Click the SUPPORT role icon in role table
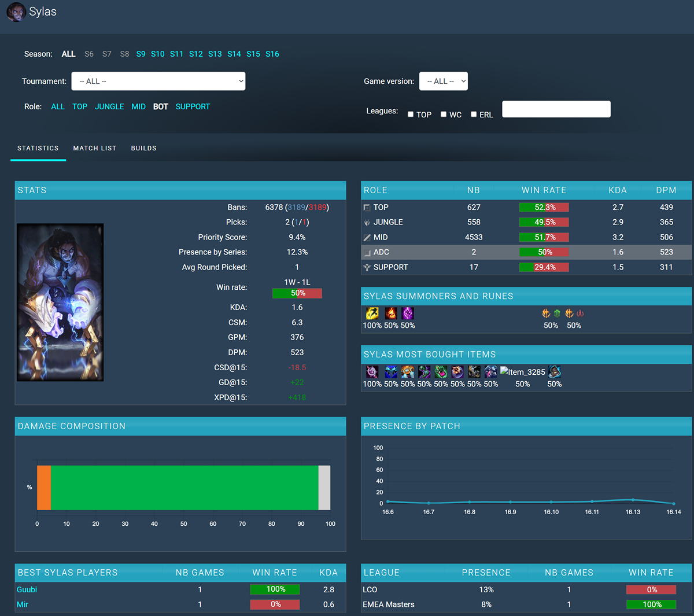 click(367, 267)
